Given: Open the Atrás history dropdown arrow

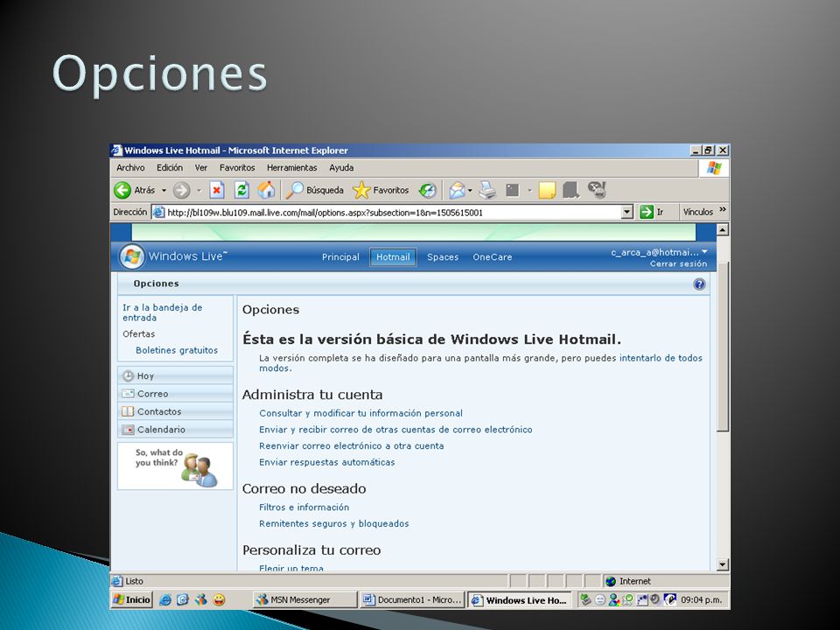Looking at the screenshot, I should point(164,190).
